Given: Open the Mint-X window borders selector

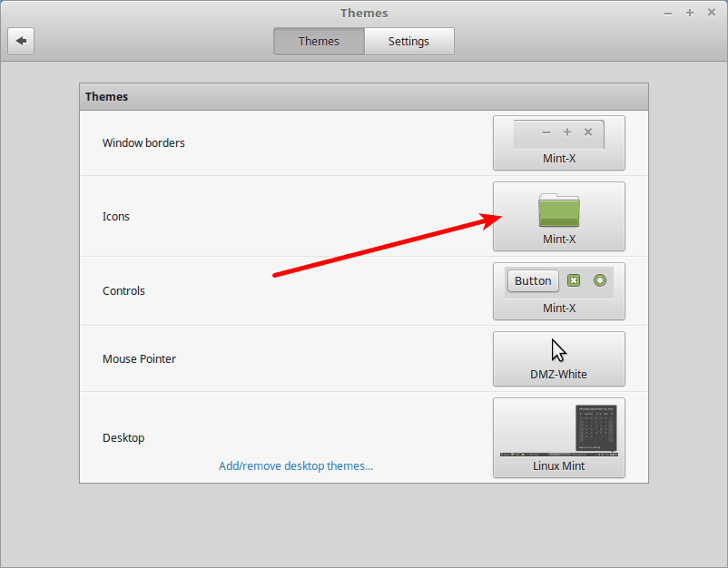Looking at the screenshot, I should coord(558,142).
